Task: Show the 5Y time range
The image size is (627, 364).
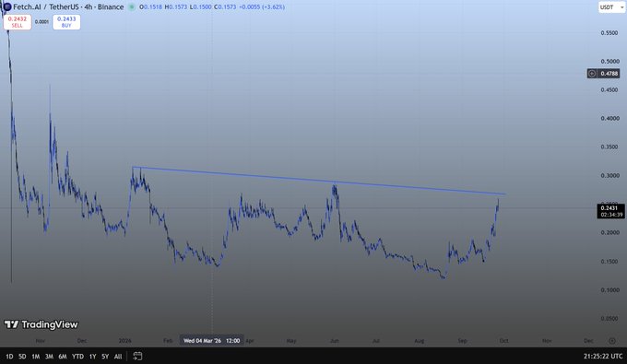Action: pos(105,357)
